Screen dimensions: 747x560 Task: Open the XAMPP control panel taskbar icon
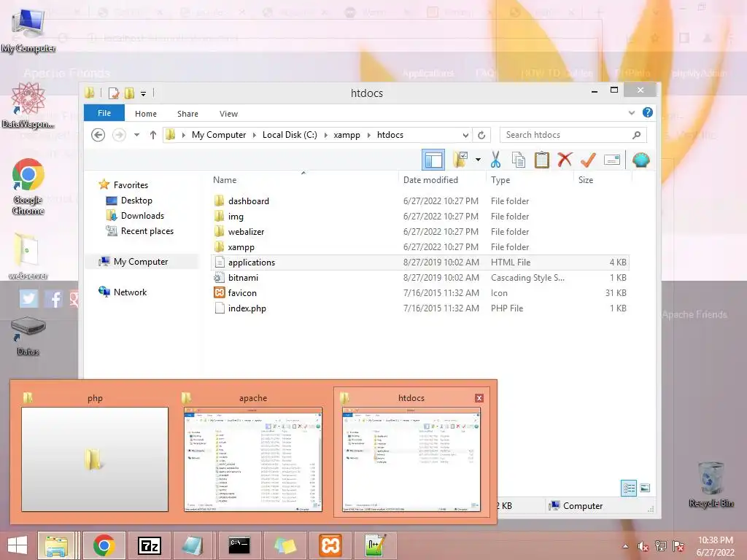(330, 545)
